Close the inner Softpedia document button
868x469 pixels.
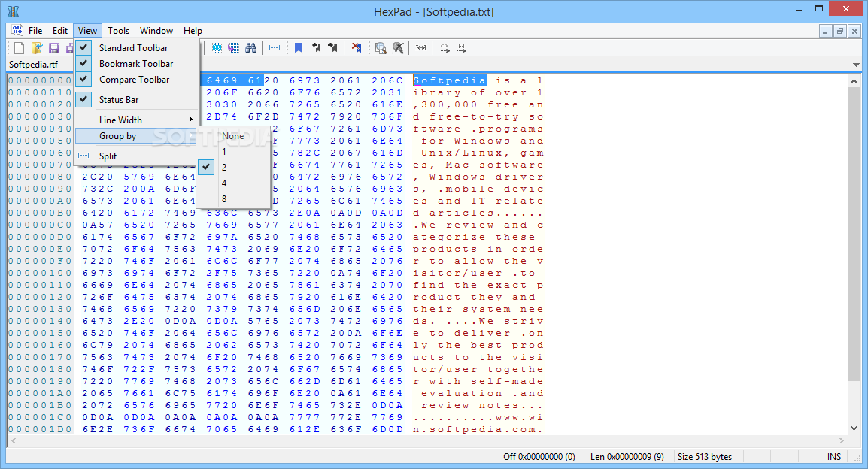point(854,31)
